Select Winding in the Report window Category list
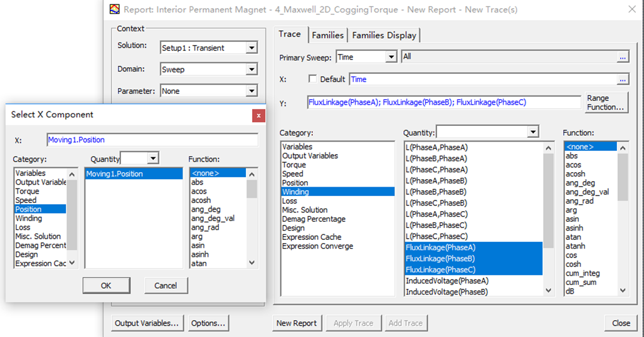 [337, 192]
